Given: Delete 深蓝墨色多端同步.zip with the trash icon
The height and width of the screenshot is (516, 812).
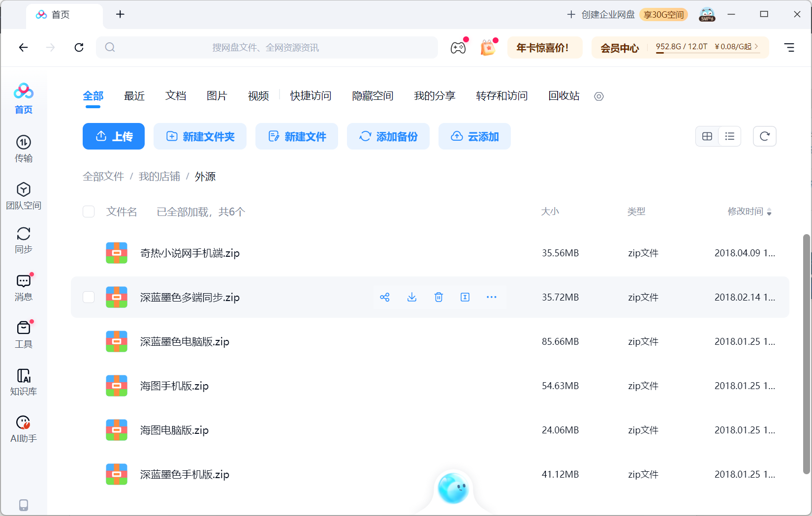Looking at the screenshot, I should pos(438,297).
